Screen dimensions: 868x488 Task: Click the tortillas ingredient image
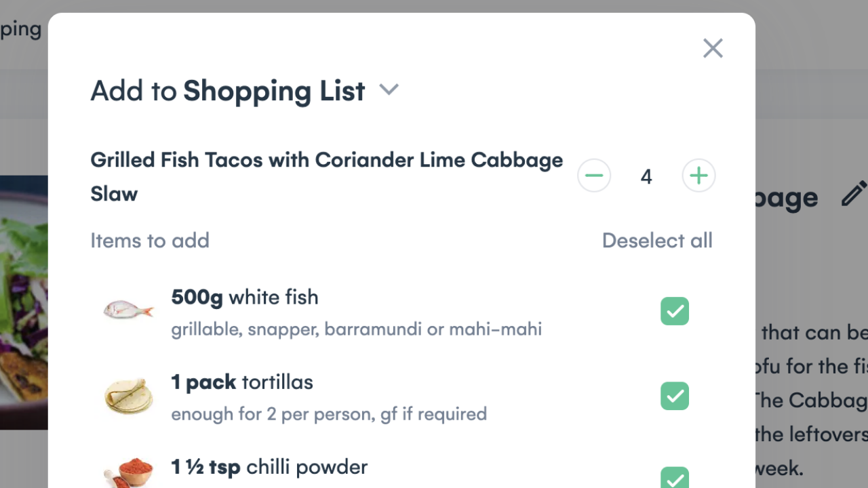click(128, 396)
